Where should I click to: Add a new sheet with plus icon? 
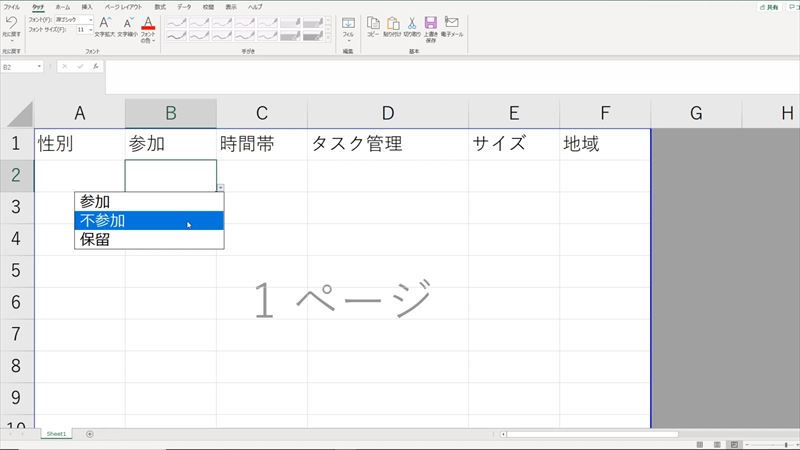[90, 434]
